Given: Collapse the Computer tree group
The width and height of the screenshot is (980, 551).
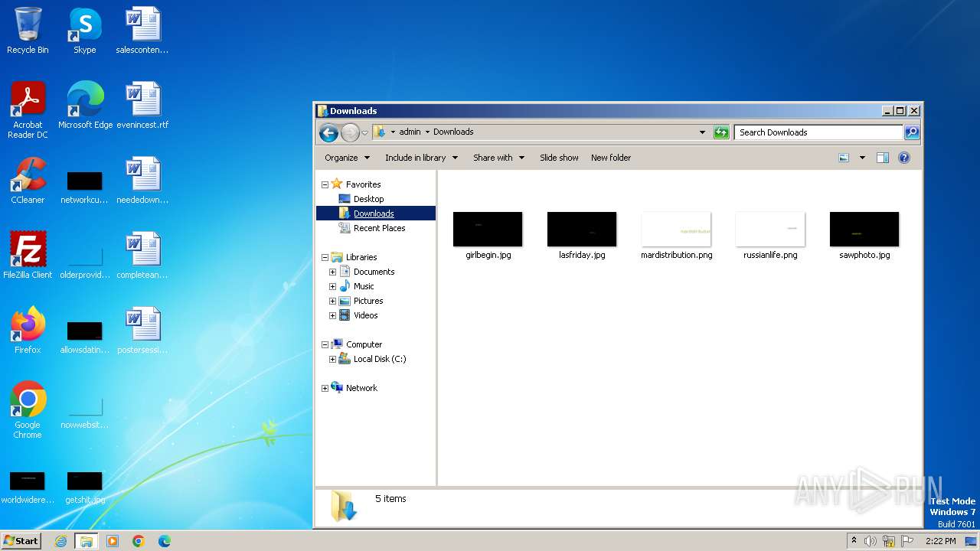Looking at the screenshot, I should 325,344.
